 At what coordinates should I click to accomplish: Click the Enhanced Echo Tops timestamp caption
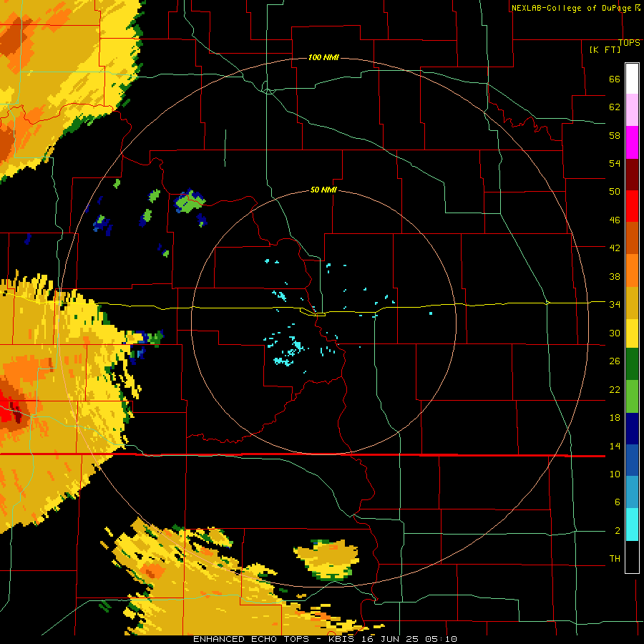pos(325,639)
